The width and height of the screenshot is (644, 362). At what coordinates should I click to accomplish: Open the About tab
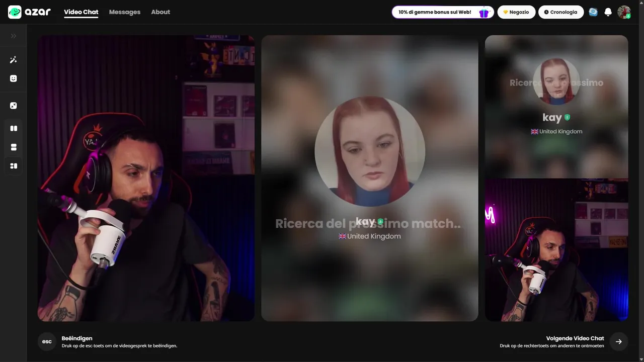click(160, 12)
